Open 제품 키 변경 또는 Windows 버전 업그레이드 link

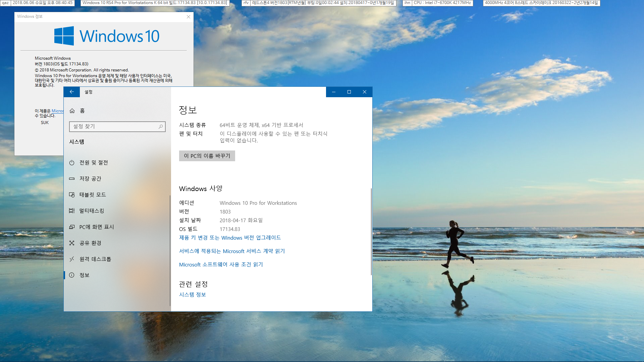pyautogui.click(x=230, y=238)
